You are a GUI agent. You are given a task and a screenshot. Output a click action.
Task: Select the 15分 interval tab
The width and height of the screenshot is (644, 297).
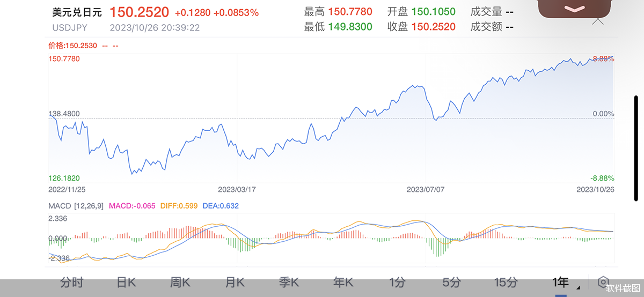506,282
